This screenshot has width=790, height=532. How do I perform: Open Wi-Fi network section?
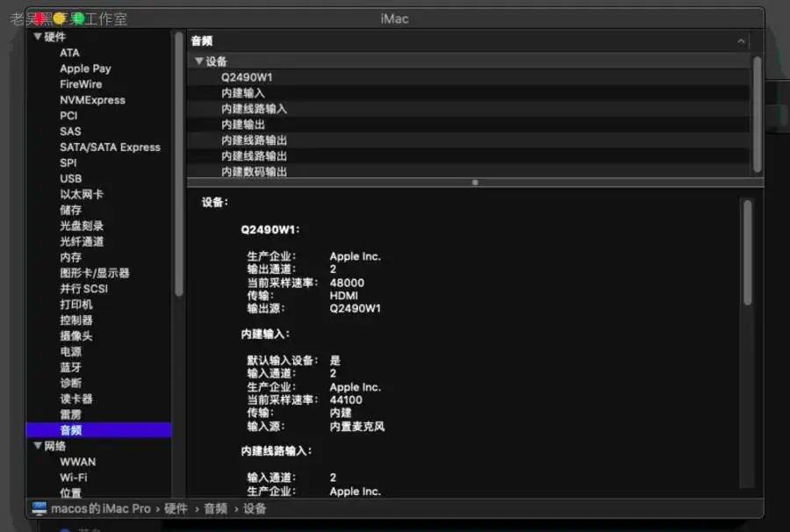pyautogui.click(x=74, y=477)
